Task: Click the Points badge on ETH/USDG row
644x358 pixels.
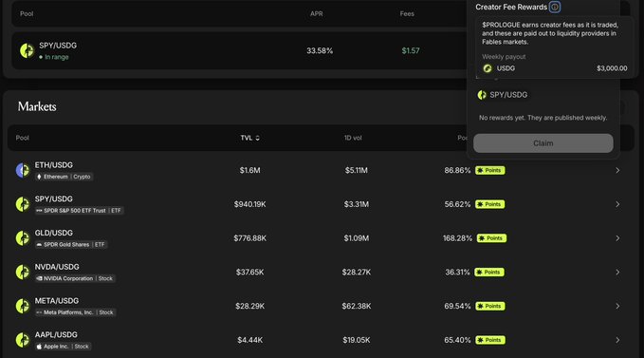Action: (490, 170)
